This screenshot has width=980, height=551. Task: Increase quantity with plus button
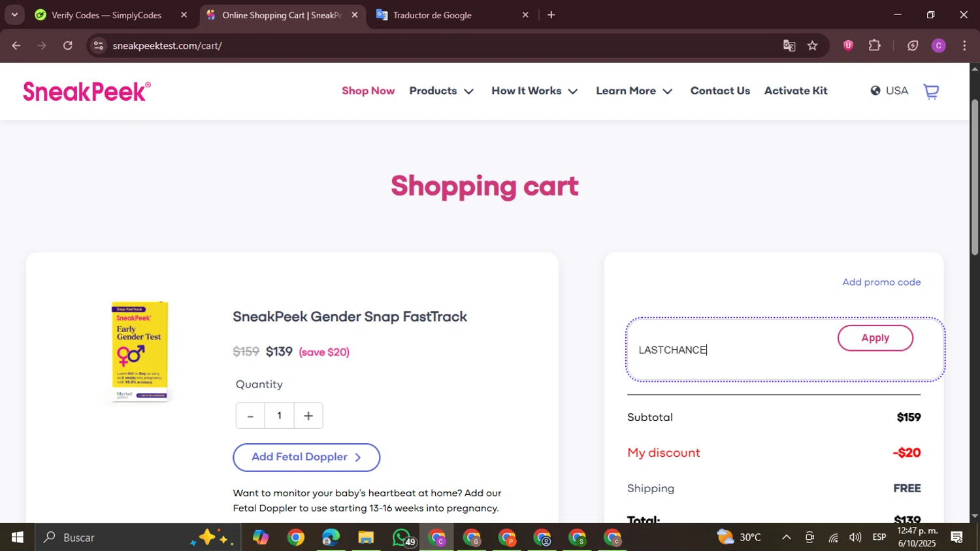tap(308, 416)
